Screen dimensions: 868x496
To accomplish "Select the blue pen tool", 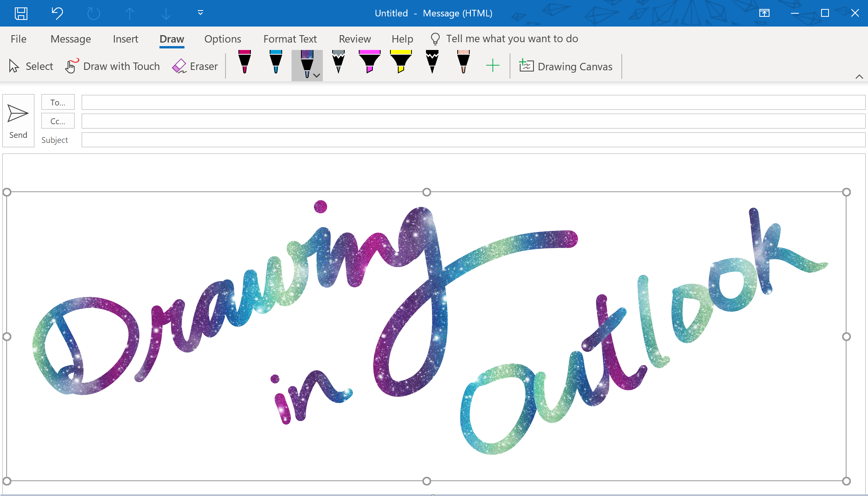I will click(x=276, y=66).
